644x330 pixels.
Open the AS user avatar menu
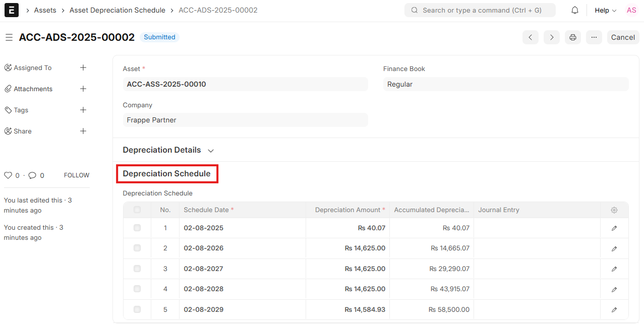click(631, 10)
